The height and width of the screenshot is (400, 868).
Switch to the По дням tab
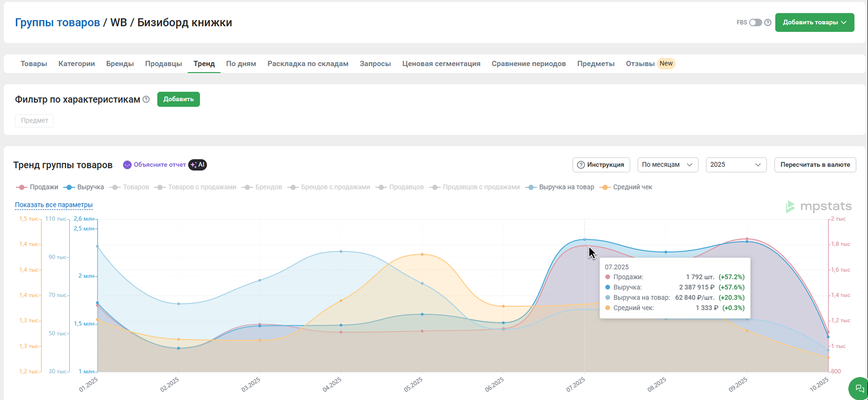[241, 64]
